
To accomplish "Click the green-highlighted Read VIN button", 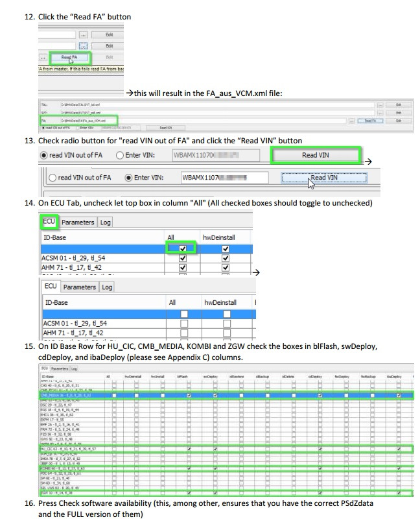I will tap(316, 155).
